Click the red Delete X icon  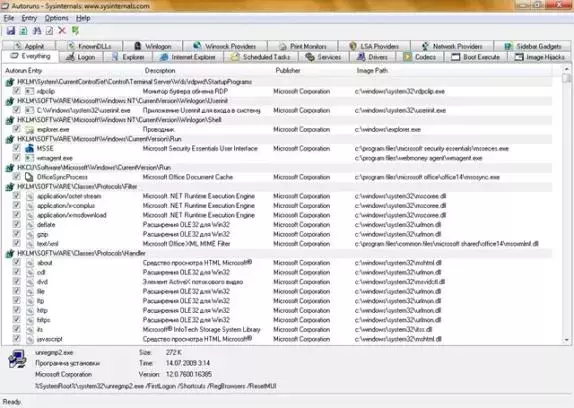pos(62,31)
